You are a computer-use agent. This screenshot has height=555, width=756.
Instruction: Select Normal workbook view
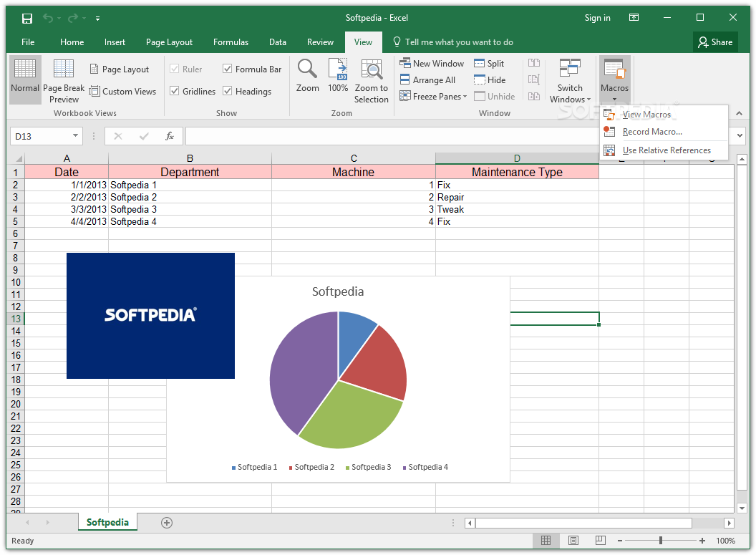point(25,80)
